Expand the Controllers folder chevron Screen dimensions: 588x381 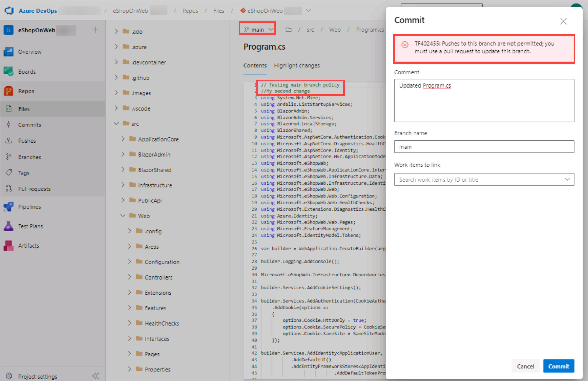click(130, 277)
